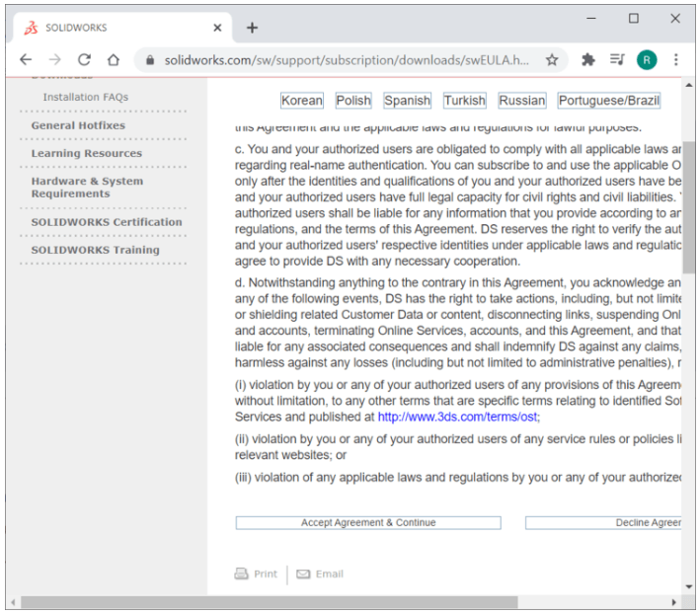Switch the agreement language to Korean

(x=302, y=101)
